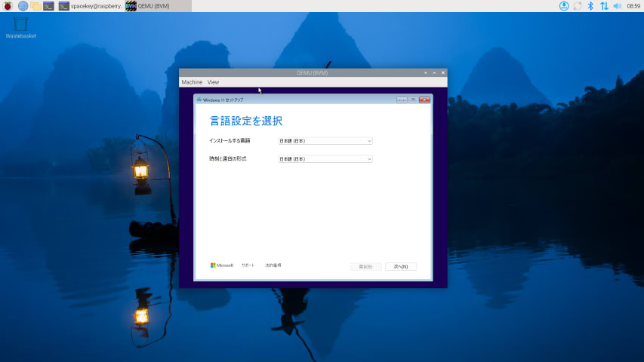Close the Windows 11 setup dialog

tap(425, 100)
